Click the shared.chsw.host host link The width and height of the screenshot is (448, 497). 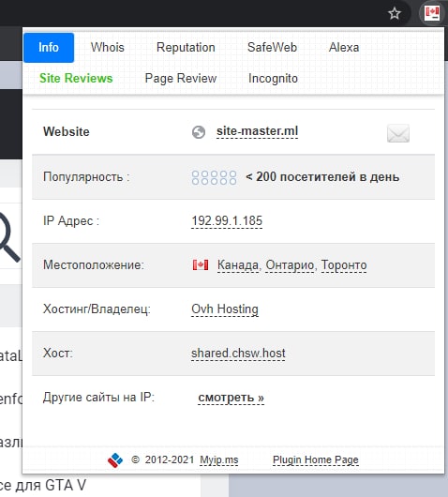[238, 354]
